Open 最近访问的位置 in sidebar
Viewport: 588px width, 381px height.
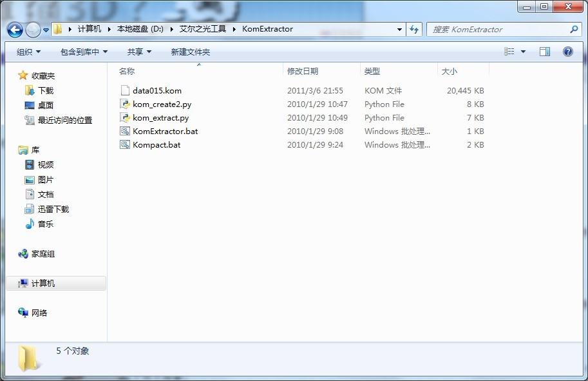click(x=65, y=120)
